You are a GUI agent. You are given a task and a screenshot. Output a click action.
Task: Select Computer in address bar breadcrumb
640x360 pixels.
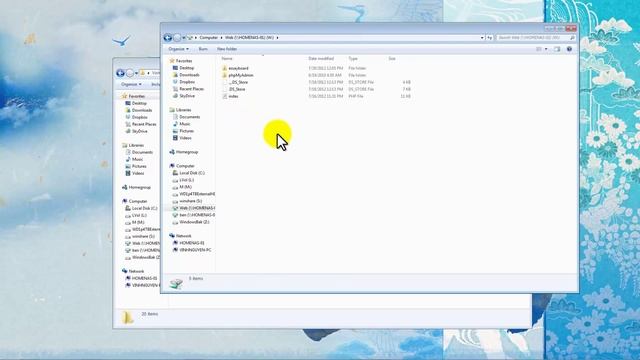coord(209,38)
